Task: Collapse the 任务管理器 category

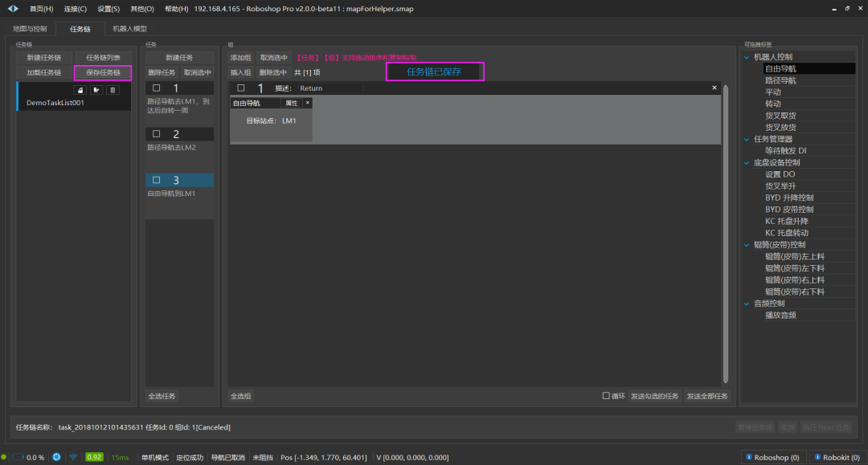Action: click(747, 139)
